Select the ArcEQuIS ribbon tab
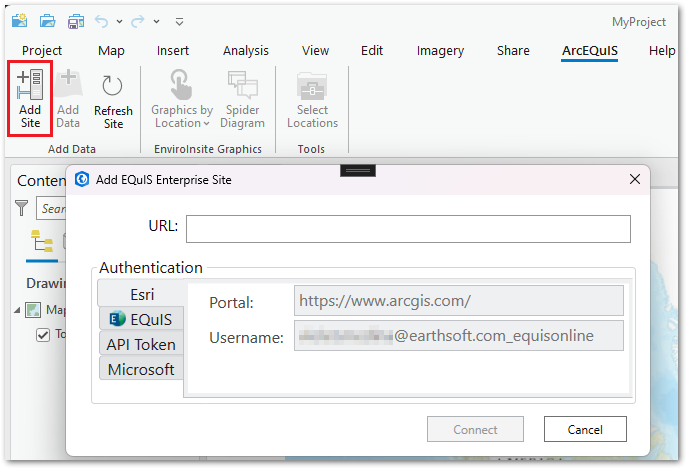This screenshot has height=469, width=687. 590,51
